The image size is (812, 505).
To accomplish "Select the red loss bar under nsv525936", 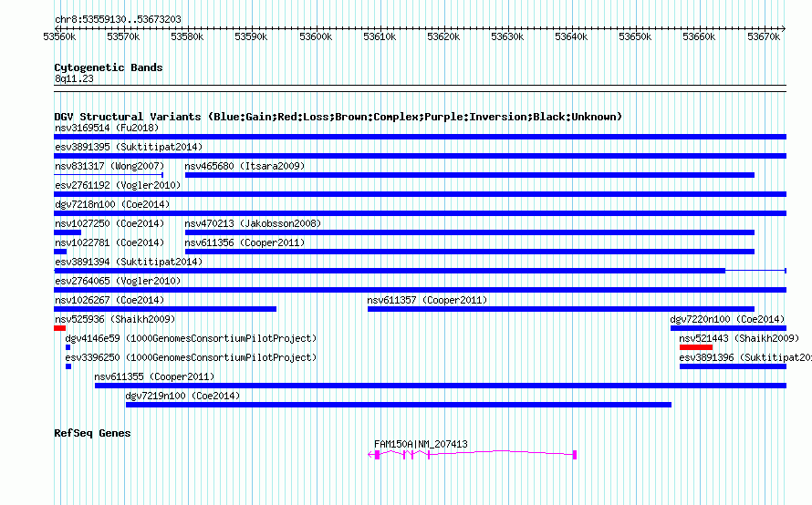I will point(59,328).
